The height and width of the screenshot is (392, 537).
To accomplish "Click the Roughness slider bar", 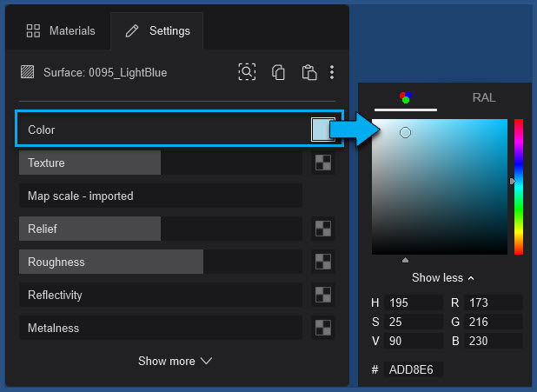I will click(x=160, y=262).
